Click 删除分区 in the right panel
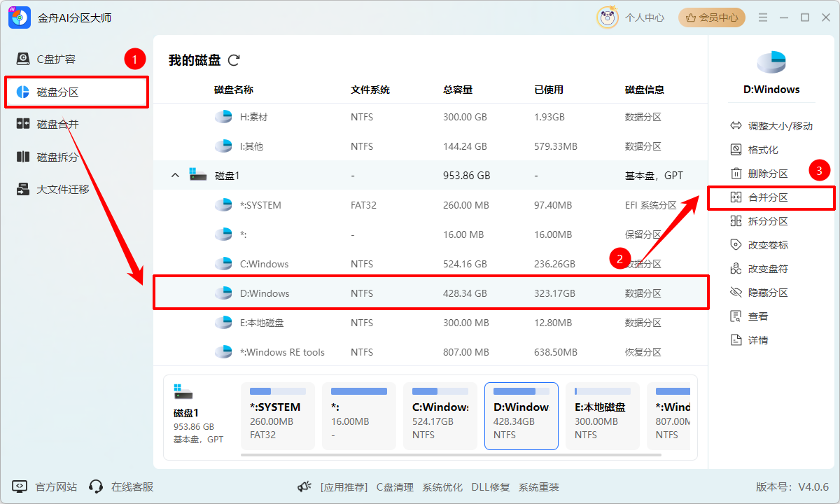This screenshot has height=504, width=840. click(759, 174)
